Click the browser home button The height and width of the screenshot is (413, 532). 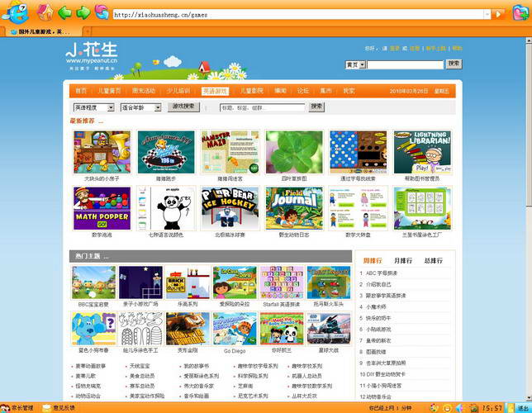pos(45,12)
